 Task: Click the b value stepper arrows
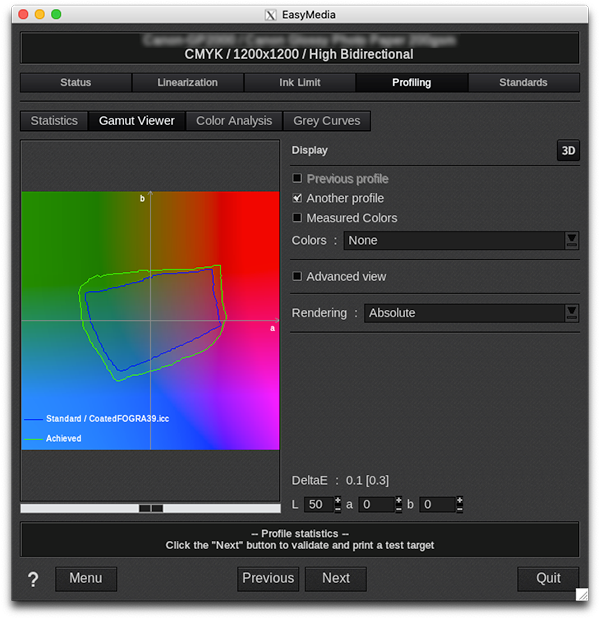[459, 505]
